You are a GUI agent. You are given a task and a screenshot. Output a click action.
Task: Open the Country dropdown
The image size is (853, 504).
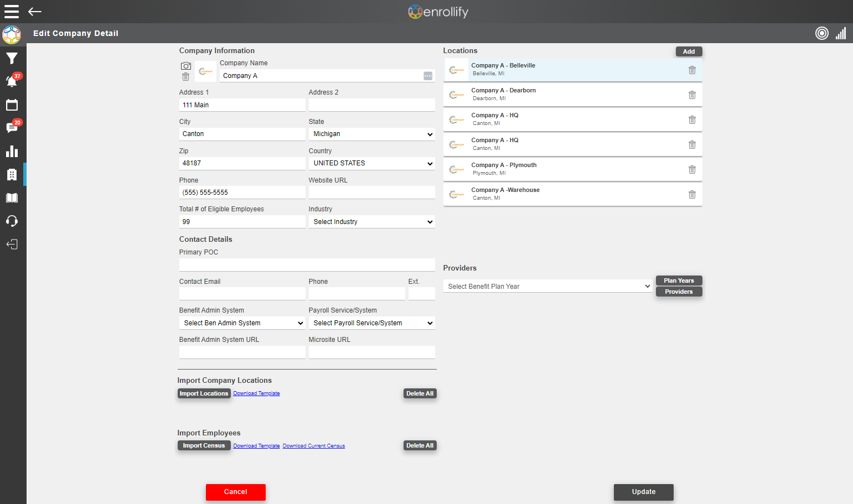(372, 163)
